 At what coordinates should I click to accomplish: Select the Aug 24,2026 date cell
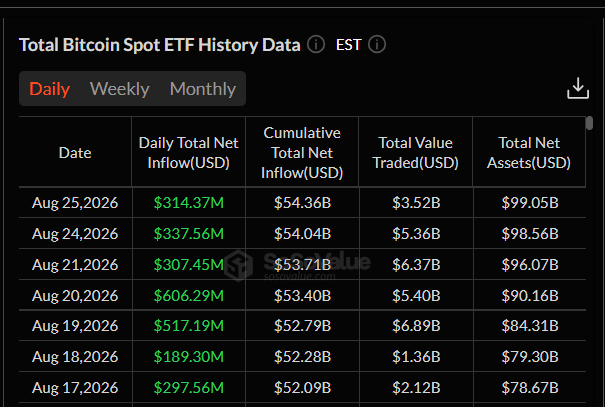click(75, 233)
